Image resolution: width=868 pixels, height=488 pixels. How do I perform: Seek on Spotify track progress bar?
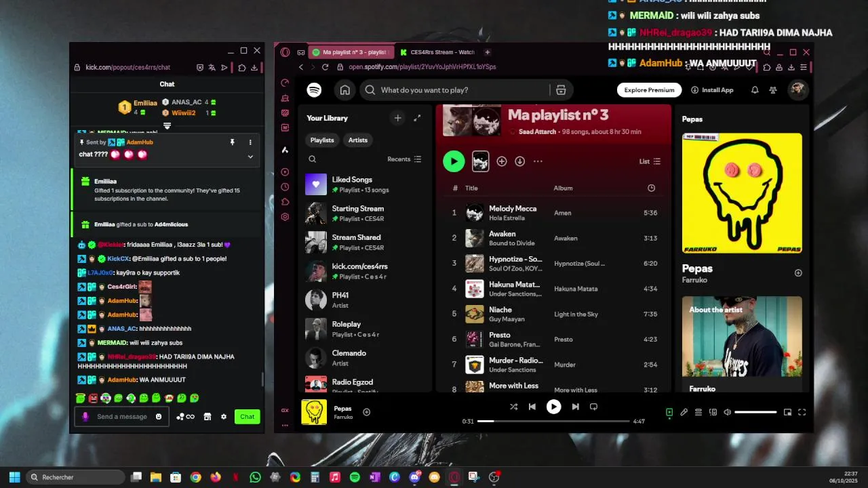pyautogui.click(x=553, y=421)
